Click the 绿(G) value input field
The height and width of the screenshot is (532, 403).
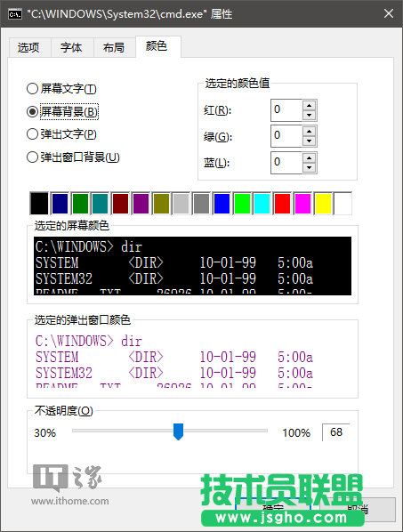point(286,136)
